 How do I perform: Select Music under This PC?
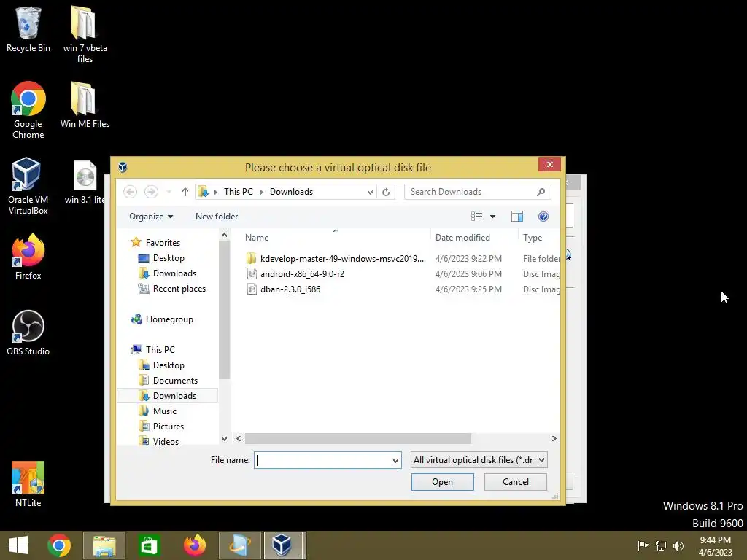tap(158, 411)
